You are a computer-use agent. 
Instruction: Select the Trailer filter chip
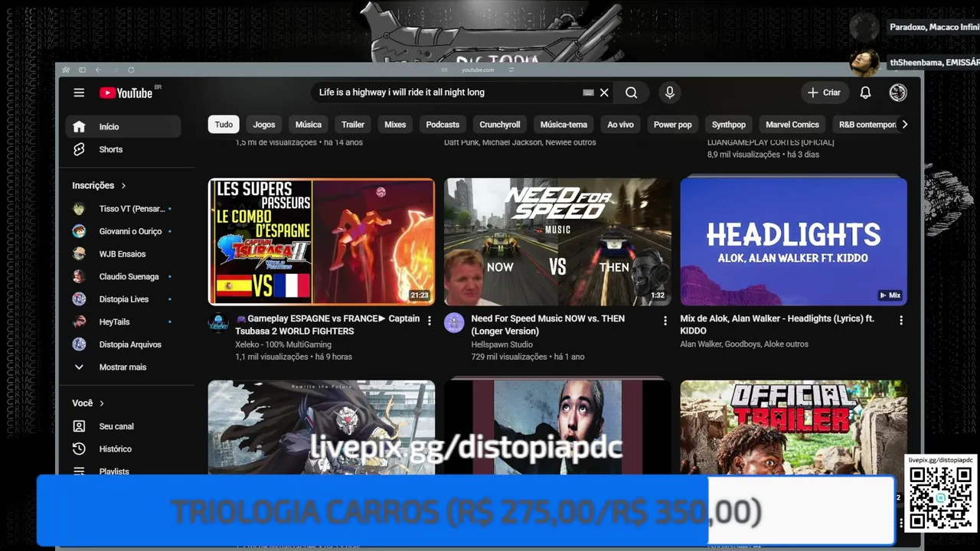pyautogui.click(x=353, y=125)
